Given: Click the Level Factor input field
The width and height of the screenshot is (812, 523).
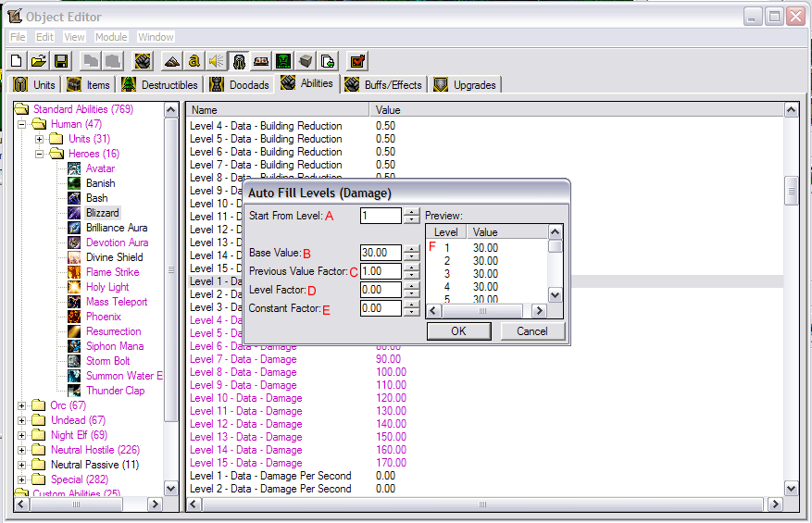Looking at the screenshot, I should (381, 290).
